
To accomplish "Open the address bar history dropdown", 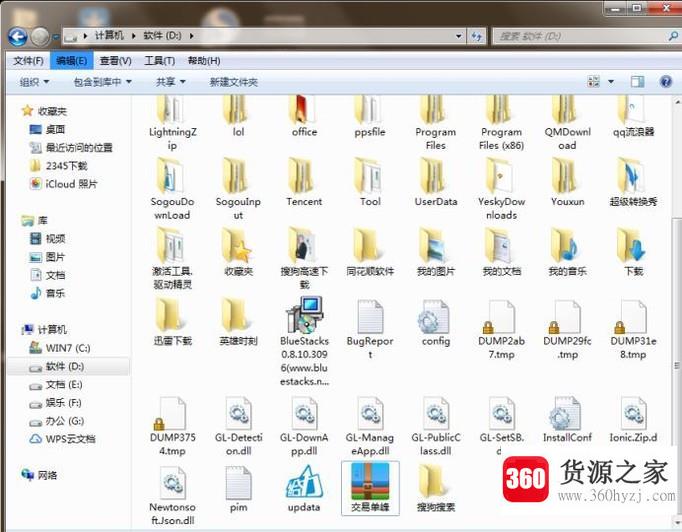I will coord(458,36).
